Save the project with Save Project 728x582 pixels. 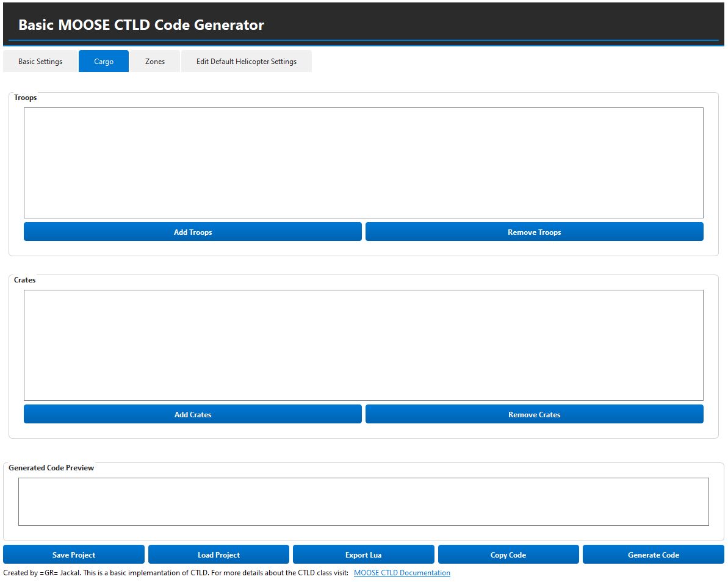tap(74, 555)
